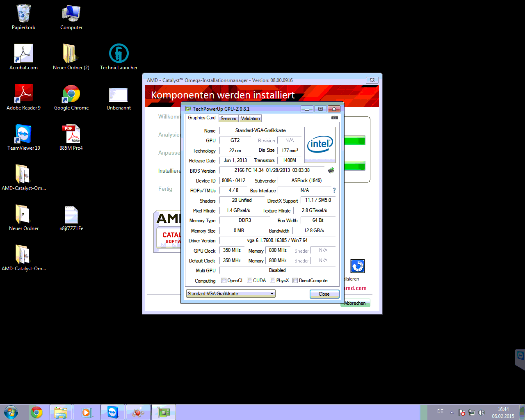The image size is (525, 420).
Task: Open Windows Explorer from the taskbar
Action: click(x=61, y=412)
